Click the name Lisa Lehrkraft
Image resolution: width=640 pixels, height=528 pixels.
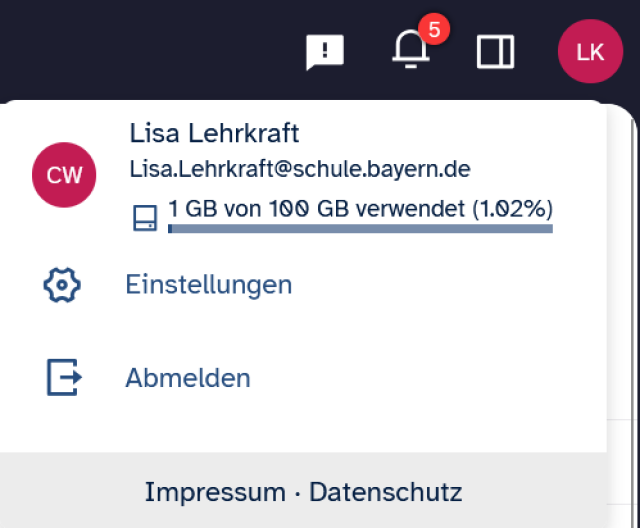tap(214, 133)
